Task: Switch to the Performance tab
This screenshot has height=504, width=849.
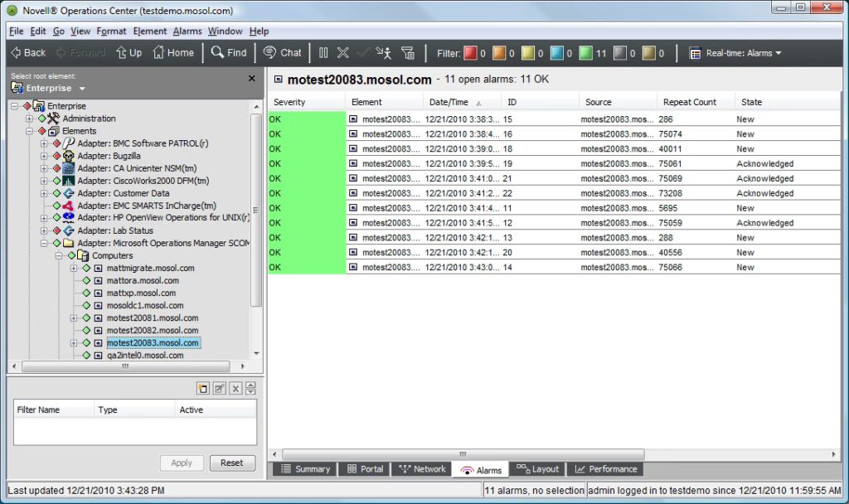Action: 606,469
